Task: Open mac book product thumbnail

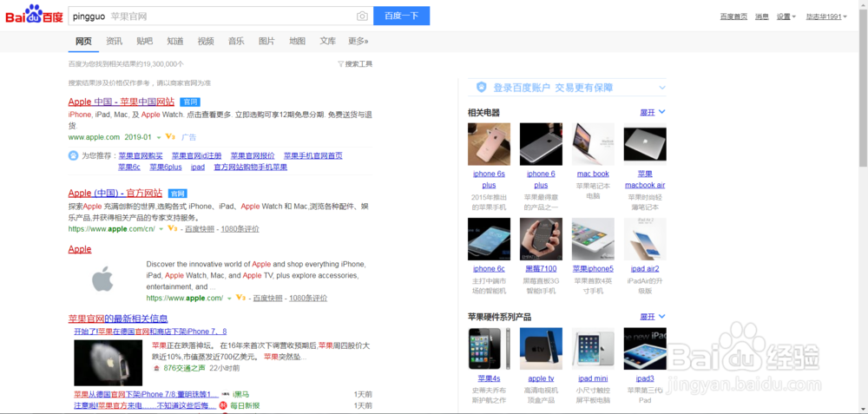Action: (x=593, y=144)
